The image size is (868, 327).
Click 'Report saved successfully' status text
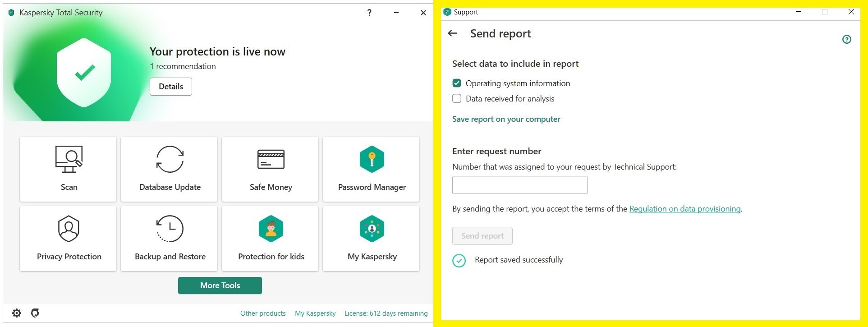coord(519,260)
